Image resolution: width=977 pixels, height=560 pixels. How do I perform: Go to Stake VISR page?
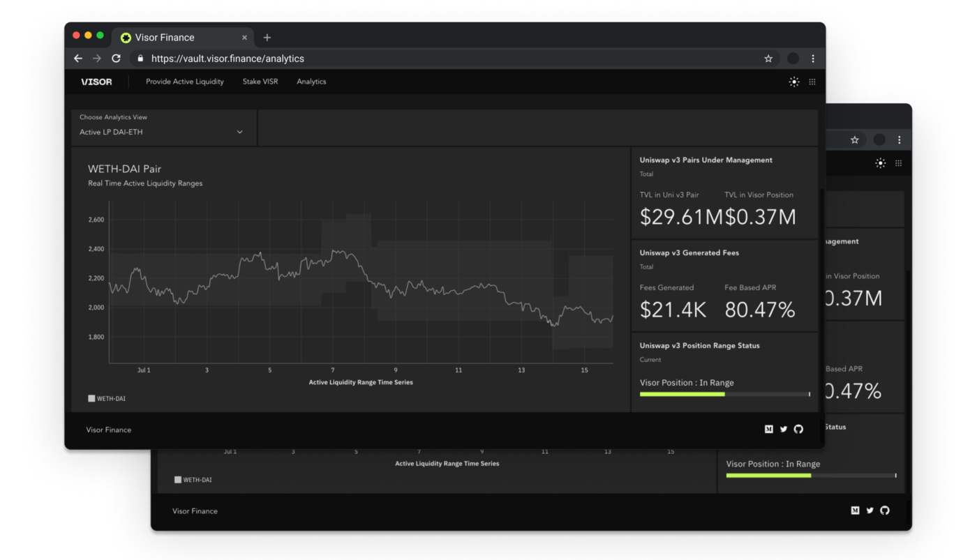point(260,82)
